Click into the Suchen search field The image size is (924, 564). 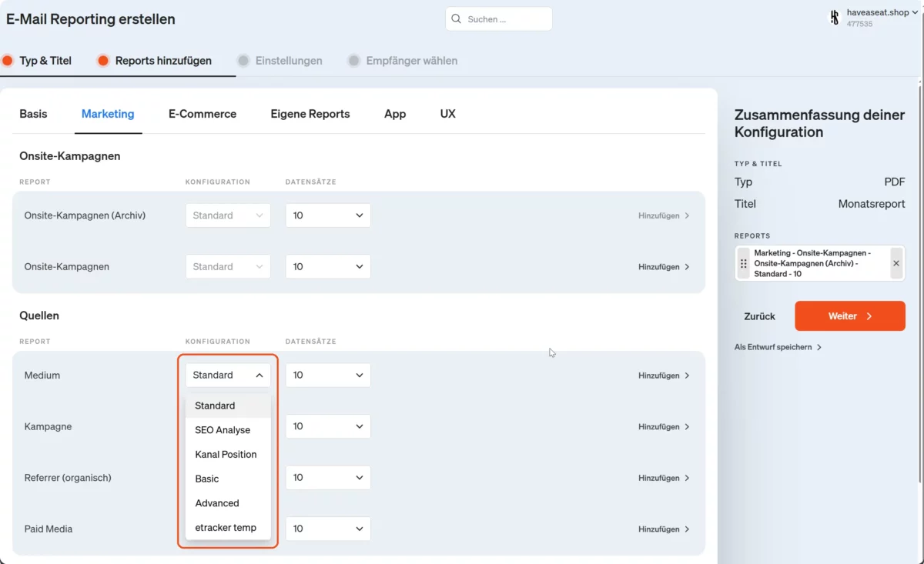(498, 19)
